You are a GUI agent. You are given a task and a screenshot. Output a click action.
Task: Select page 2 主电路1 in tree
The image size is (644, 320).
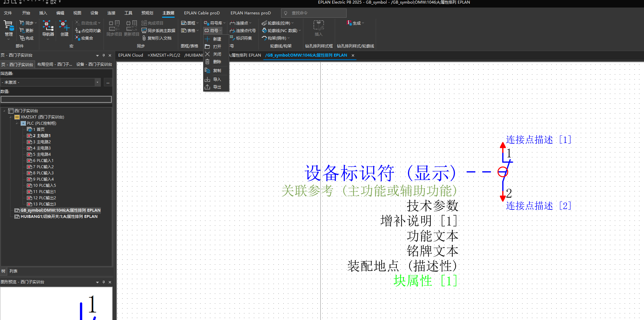click(x=39, y=136)
